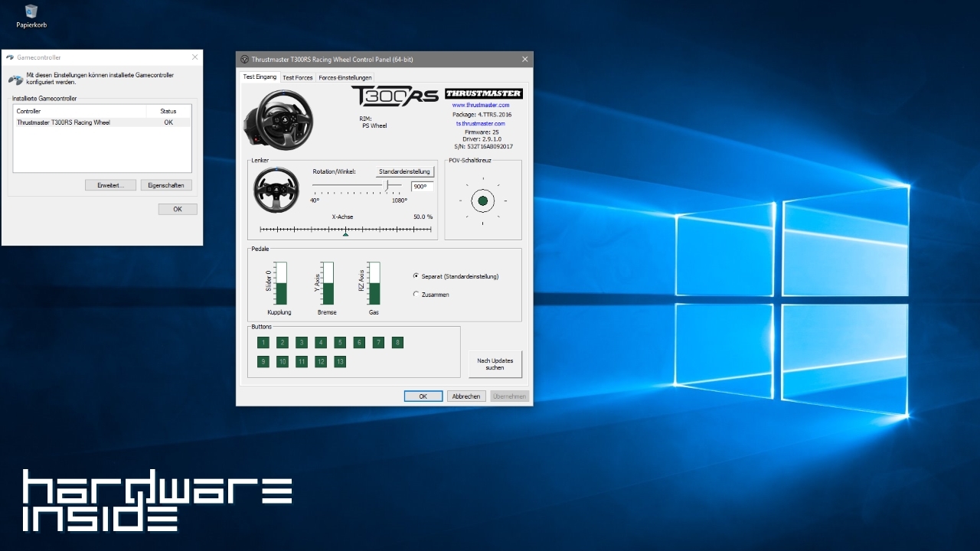Image resolution: width=980 pixels, height=551 pixels.
Task: Select Separat (Standardeinstellung) pedal mode
Action: click(x=456, y=276)
